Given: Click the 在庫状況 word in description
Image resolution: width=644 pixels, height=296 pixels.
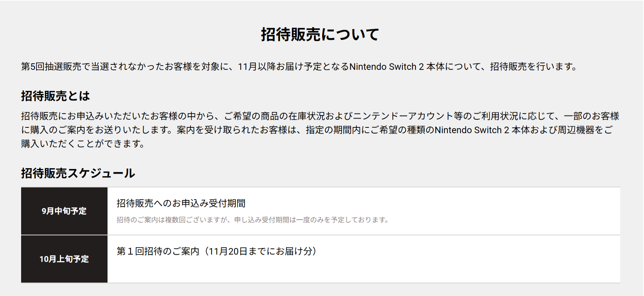Looking at the screenshot, I should pyautogui.click(x=306, y=116).
